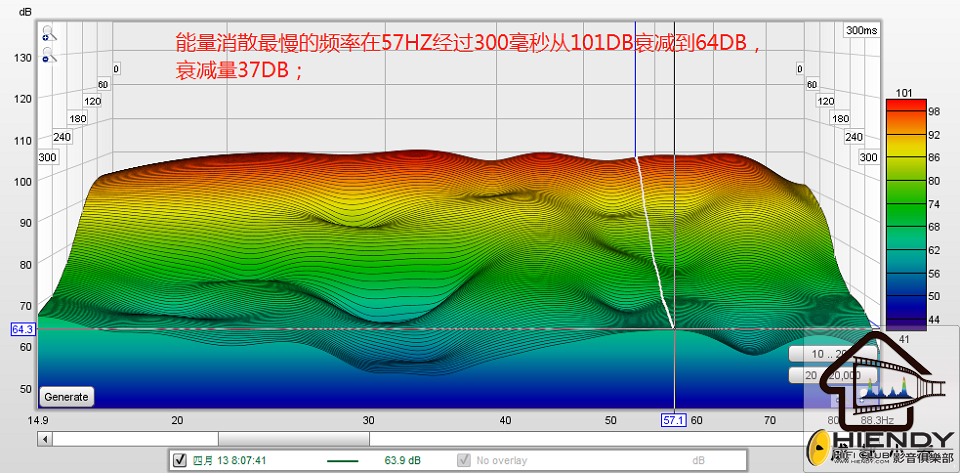Screen dimensions: 960x473
Task: Click the 40 Hz frequency axis label
Action: coord(505,420)
